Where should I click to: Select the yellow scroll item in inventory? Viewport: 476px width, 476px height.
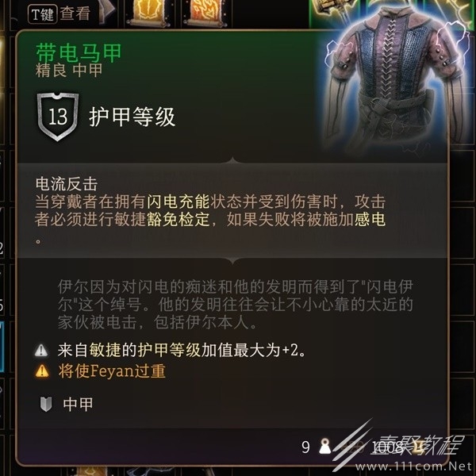[148, 12]
